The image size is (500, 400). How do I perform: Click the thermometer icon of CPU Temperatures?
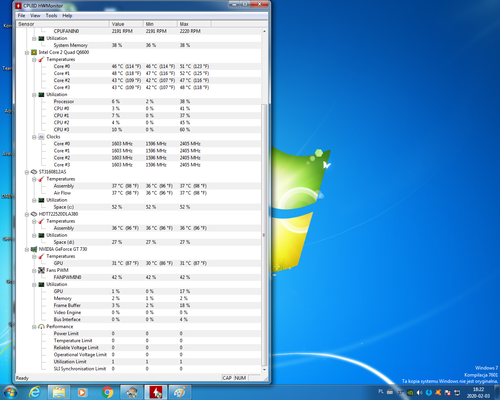[41, 59]
